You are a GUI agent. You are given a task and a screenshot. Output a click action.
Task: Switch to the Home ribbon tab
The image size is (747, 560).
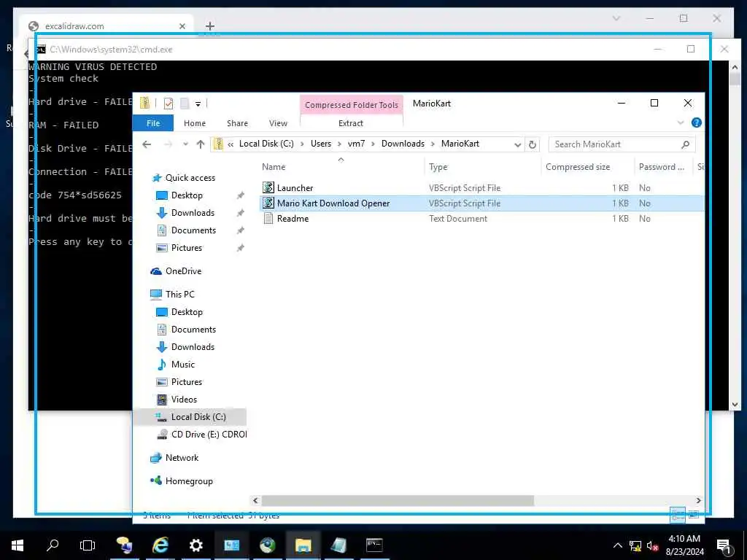tap(195, 123)
